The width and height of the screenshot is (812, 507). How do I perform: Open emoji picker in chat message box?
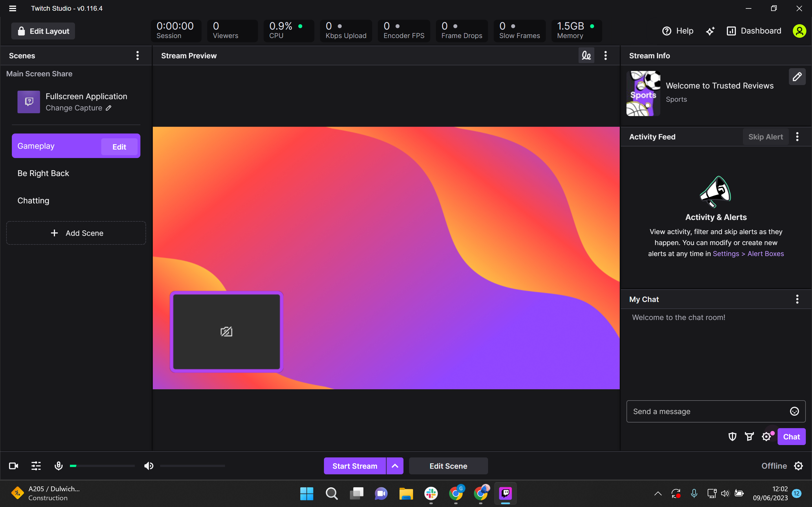coord(794,412)
